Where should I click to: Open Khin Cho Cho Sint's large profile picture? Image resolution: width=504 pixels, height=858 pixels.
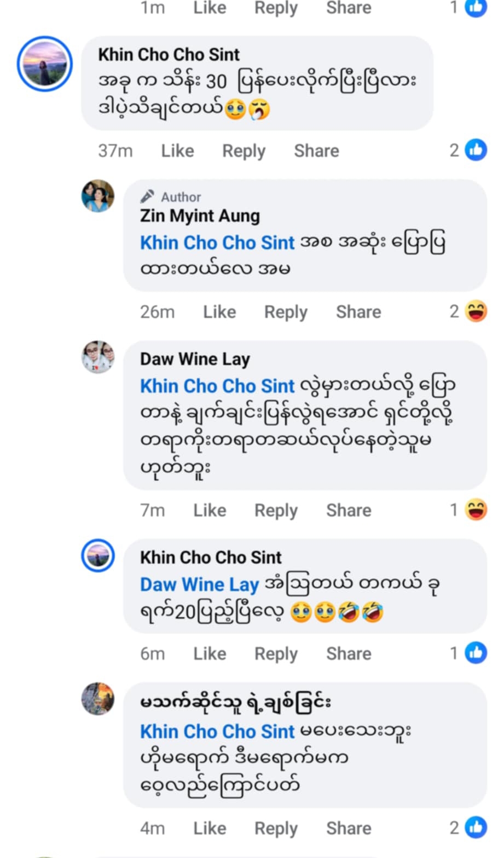(45, 64)
